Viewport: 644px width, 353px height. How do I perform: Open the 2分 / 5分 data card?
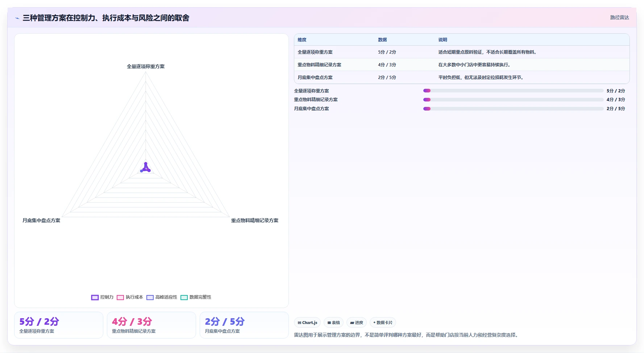tap(244, 325)
